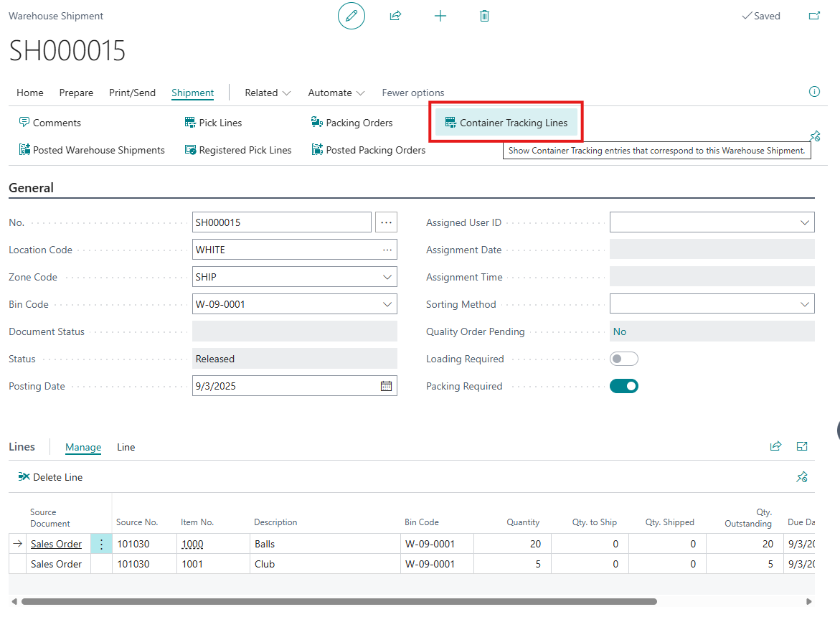Click the information icon on right
The height and width of the screenshot is (617, 840).
(x=814, y=92)
